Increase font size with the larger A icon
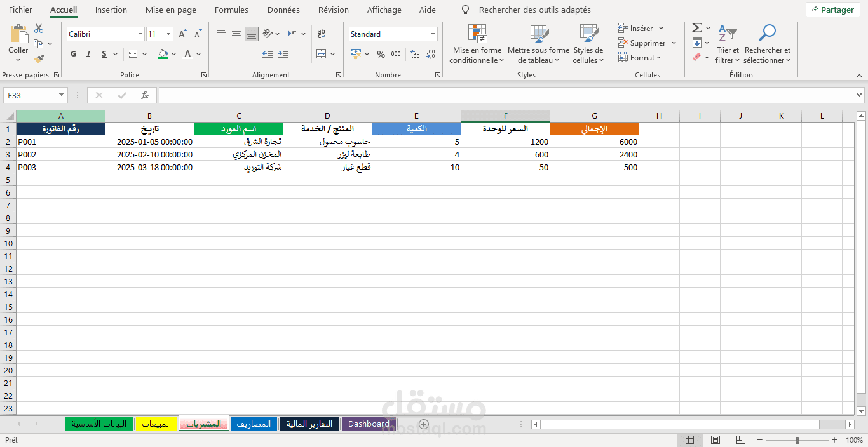 182,34
